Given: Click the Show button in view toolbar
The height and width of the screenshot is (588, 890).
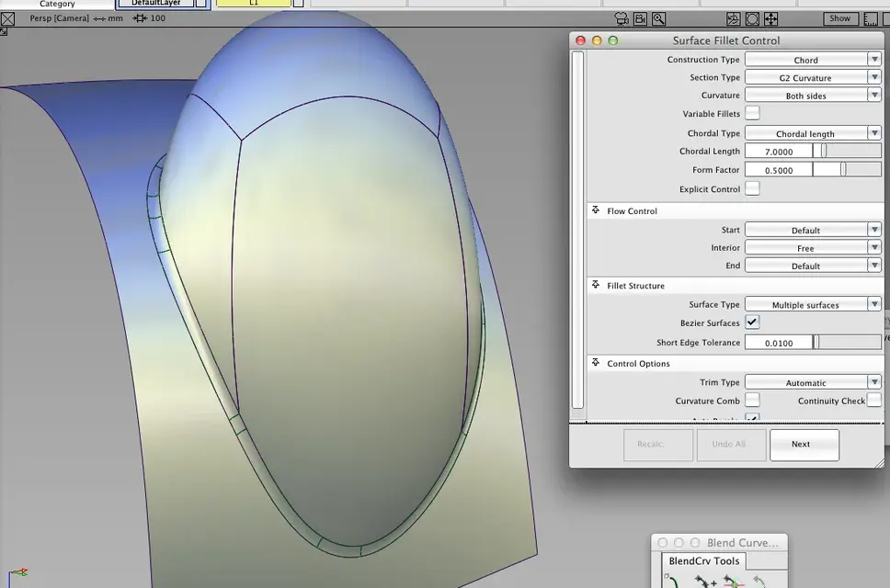Looking at the screenshot, I should point(839,18).
